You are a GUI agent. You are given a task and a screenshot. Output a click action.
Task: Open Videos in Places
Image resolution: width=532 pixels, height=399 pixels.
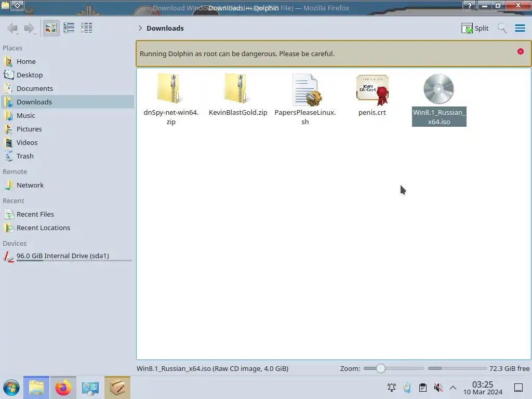click(68, 143)
